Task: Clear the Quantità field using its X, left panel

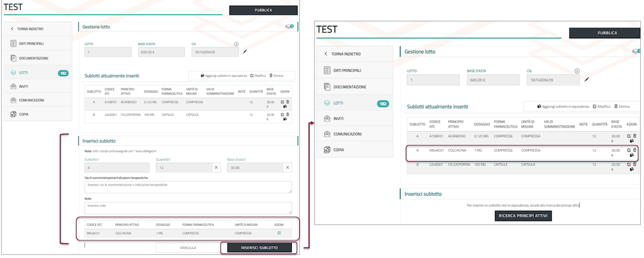Action: [216, 168]
